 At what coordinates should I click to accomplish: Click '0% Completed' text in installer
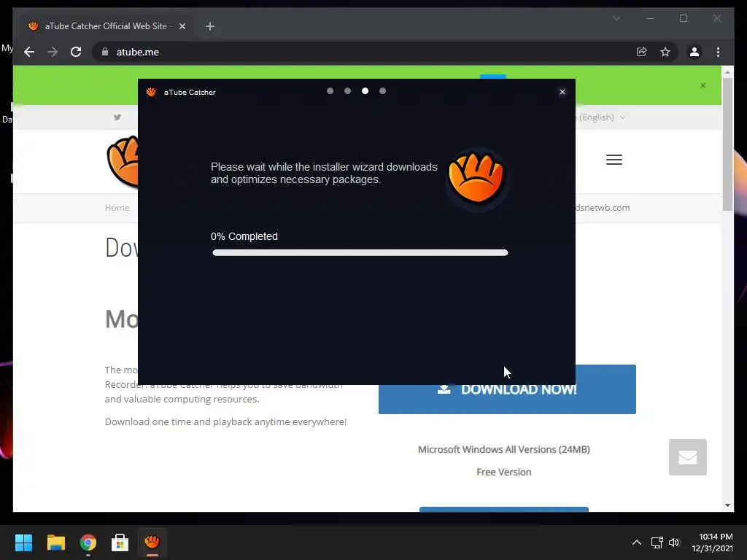(x=244, y=236)
